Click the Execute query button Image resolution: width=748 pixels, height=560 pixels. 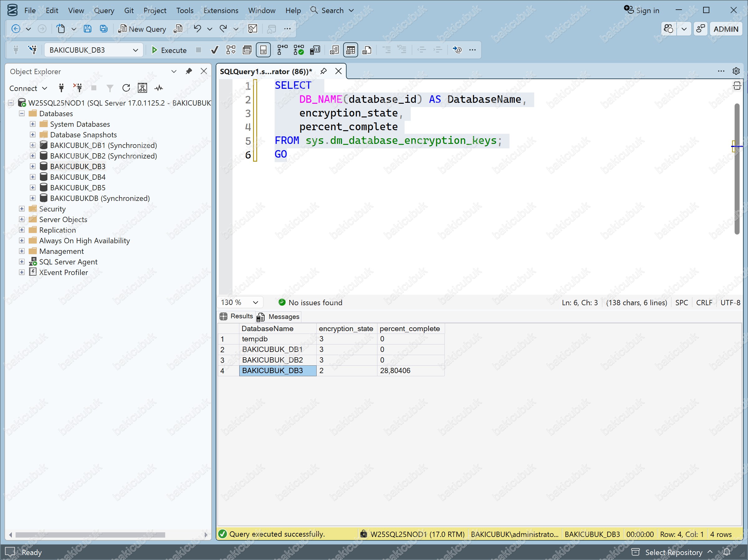[169, 50]
